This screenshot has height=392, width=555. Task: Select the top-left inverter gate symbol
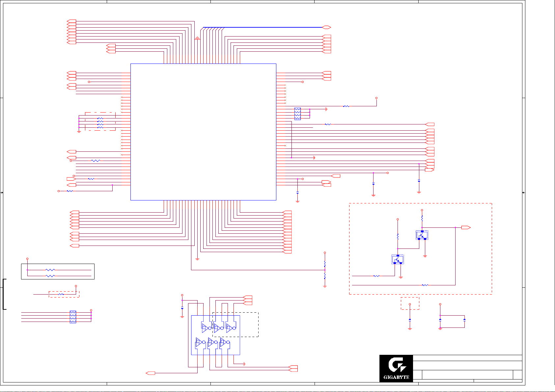[x=207, y=327]
